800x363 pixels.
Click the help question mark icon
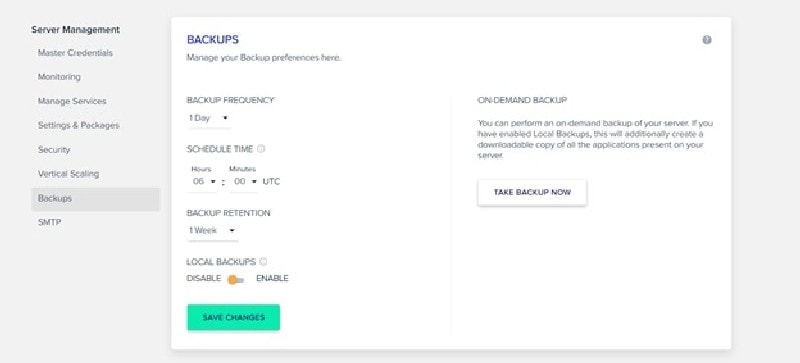point(707,40)
